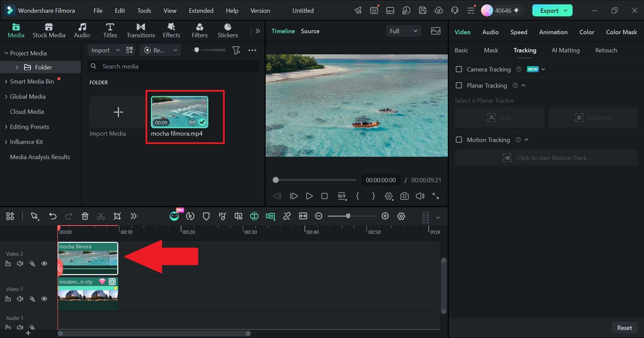644x338 pixels.
Task: Take a snapshot with camera icon
Action: point(405,196)
